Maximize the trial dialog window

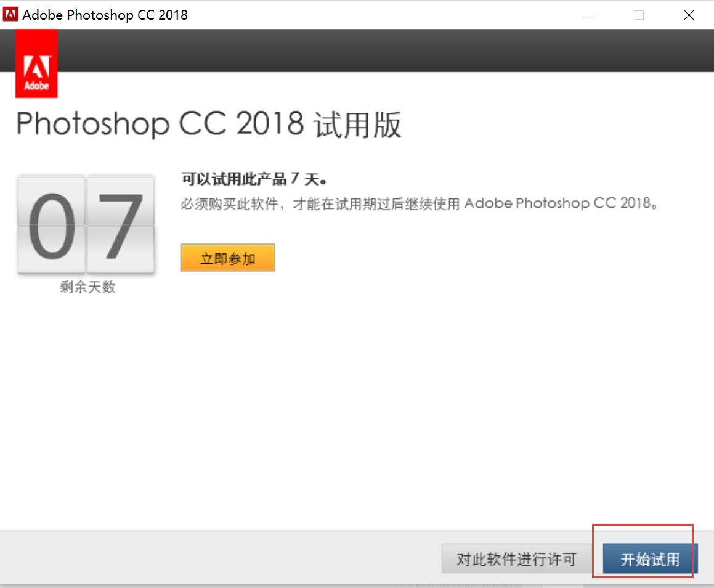tap(639, 15)
